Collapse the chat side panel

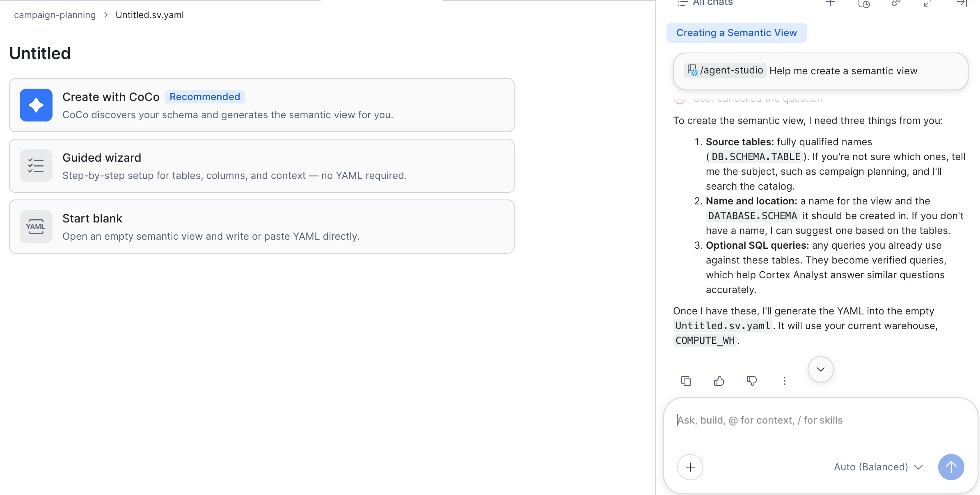(962, 3)
